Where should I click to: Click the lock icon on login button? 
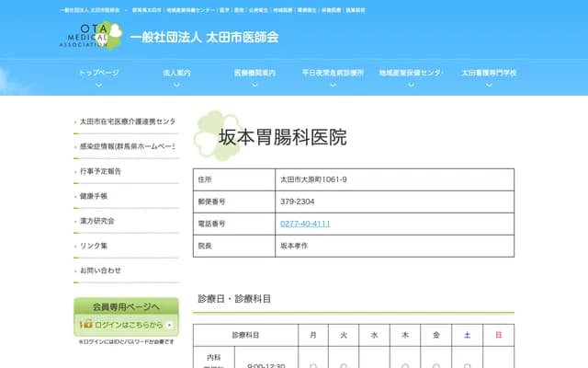click(x=85, y=324)
